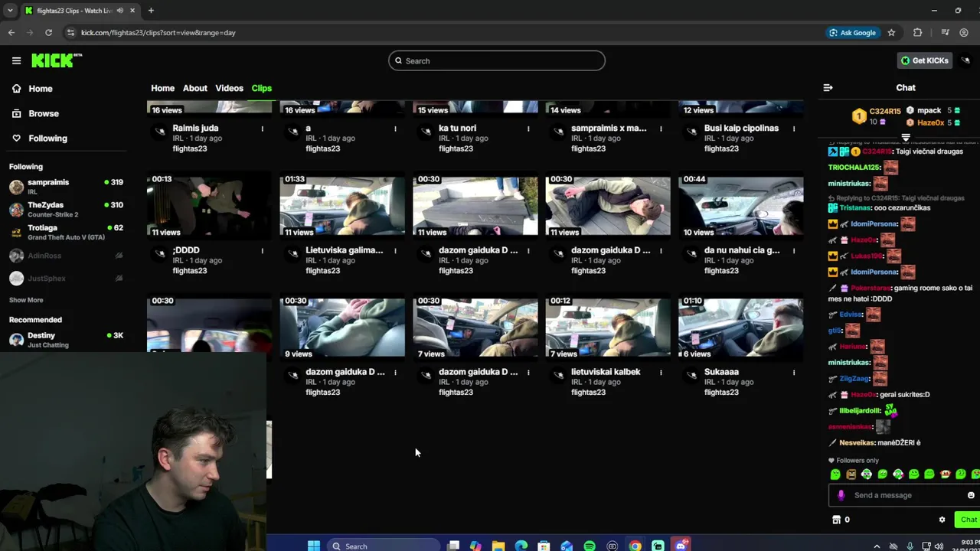The height and width of the screenshot is (551, 980).
Task: Play the 01:10 Sukaaaa clip thumbnail
Action: [x=740, y=328]
